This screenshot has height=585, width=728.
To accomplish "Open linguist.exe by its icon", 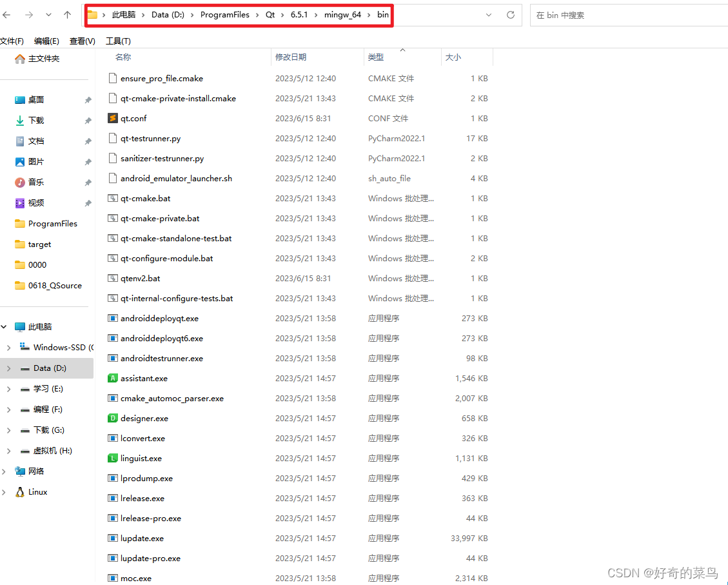I will [113, 458].
